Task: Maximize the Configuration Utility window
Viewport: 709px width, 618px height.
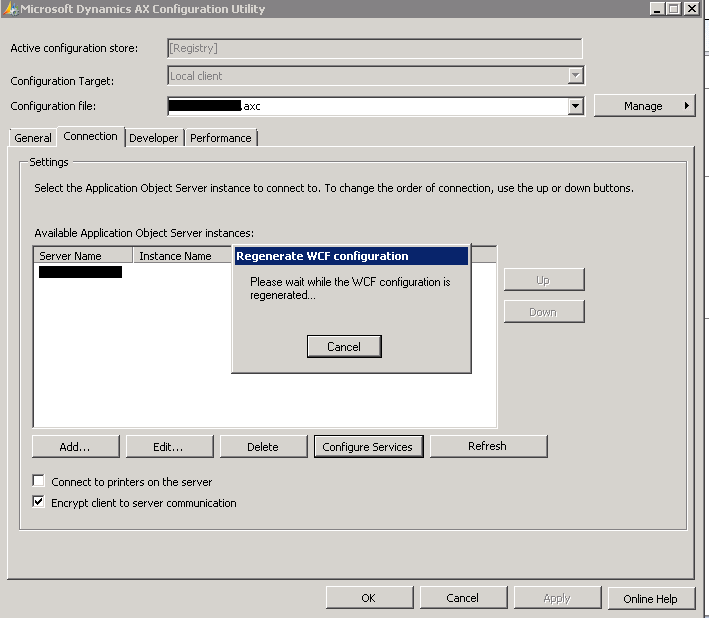Action: coord(674,9)
